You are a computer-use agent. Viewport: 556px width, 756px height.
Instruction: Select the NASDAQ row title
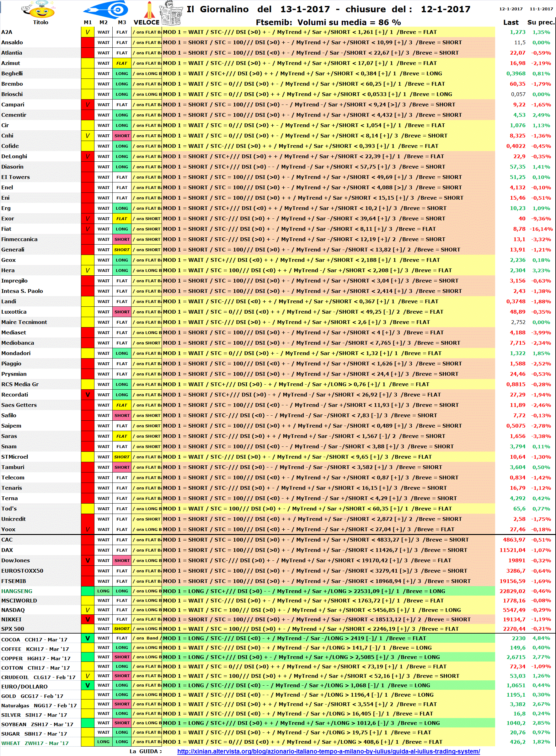13,610
